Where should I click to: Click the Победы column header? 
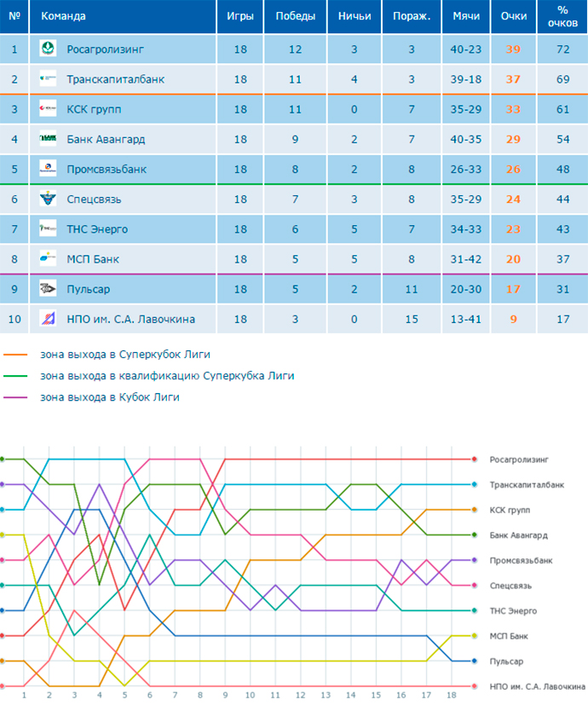click(x=295, y=16)
